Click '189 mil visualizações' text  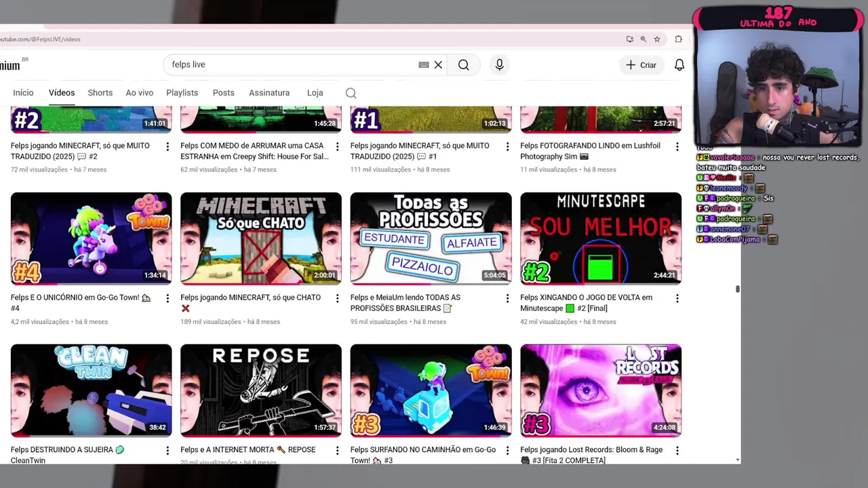pyautogui.click(x=211, y=322)
